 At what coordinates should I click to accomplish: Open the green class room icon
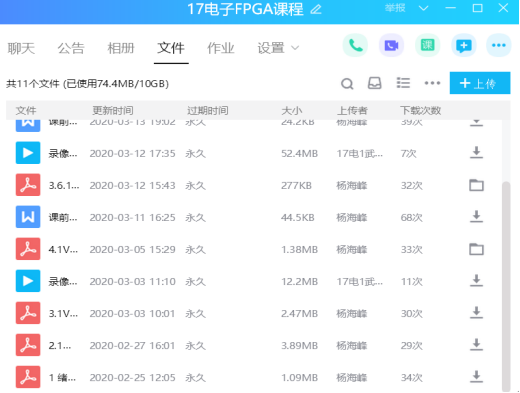tap(427, 45)
